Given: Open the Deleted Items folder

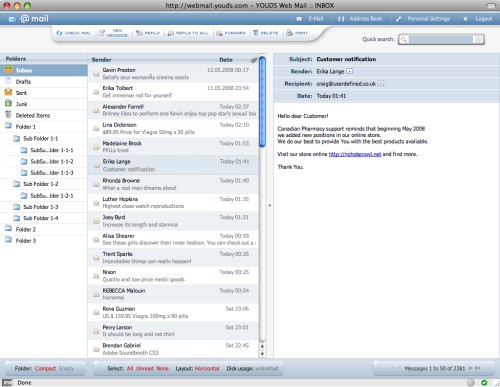Looking at the screenshot, I should click(44, 116).
